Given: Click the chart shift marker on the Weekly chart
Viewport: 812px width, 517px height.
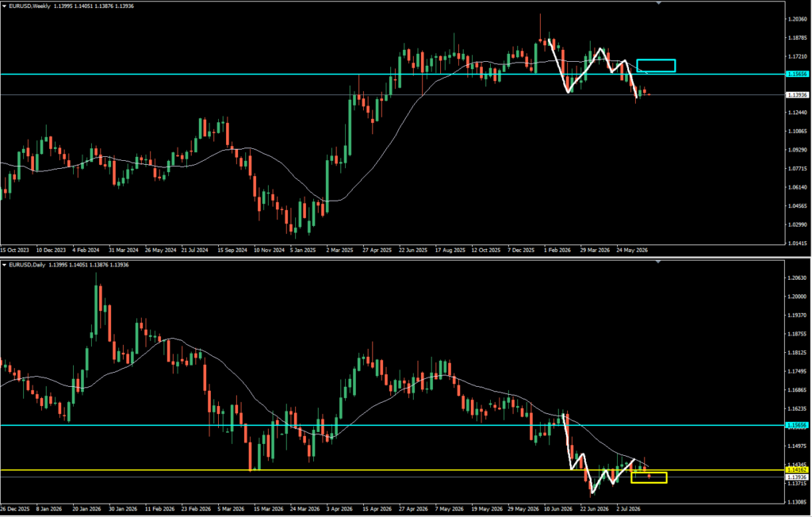Looking at the screenshot, I should point(658,3).
